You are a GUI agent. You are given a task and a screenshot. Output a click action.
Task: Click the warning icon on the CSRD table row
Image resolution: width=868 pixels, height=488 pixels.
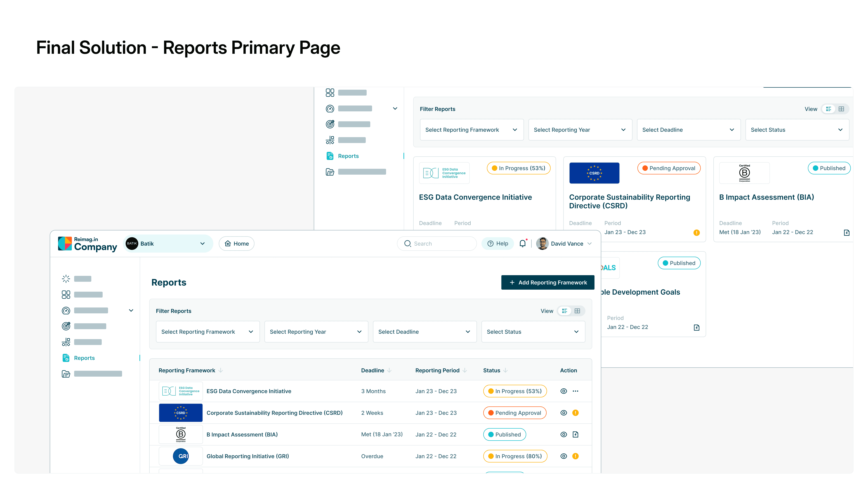click(x=576, y=413)
